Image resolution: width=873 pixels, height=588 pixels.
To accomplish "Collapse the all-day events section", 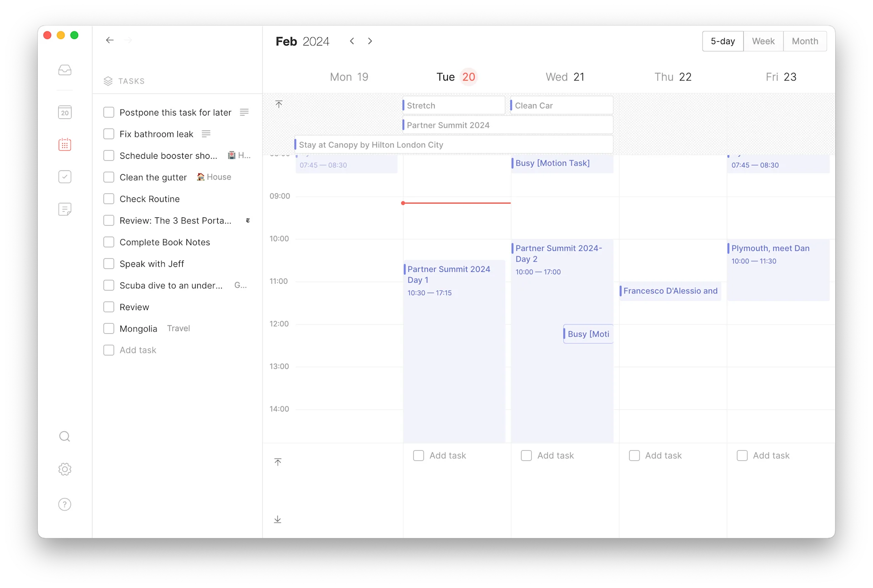I will 279,105.
